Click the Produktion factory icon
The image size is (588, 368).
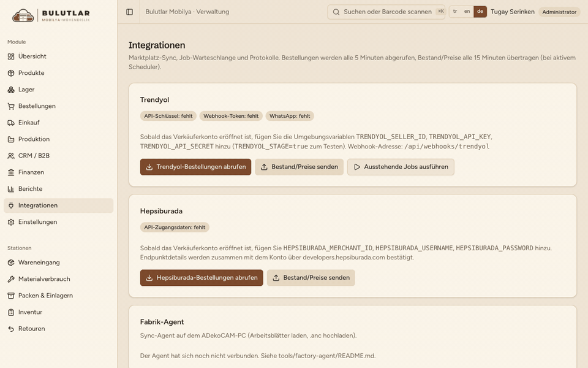11,139
